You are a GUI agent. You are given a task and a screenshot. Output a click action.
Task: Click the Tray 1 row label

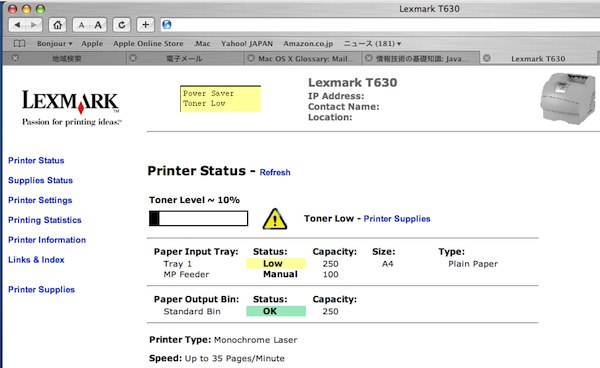pos(178,264)
